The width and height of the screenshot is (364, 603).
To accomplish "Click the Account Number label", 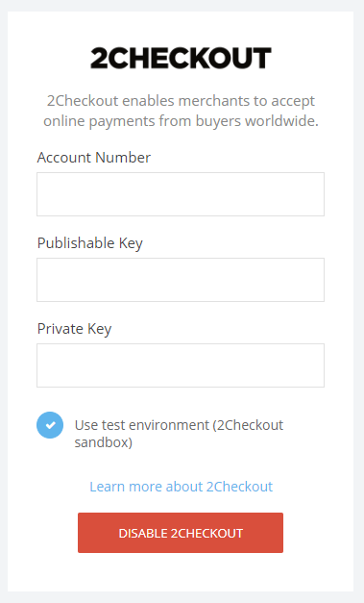I will point(94,158).
